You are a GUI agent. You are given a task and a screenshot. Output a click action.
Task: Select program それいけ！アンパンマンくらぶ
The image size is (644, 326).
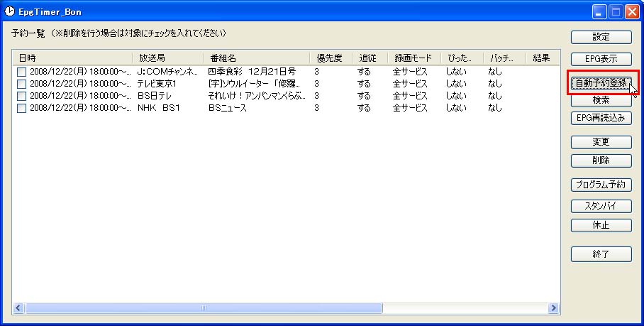point(257,96)
